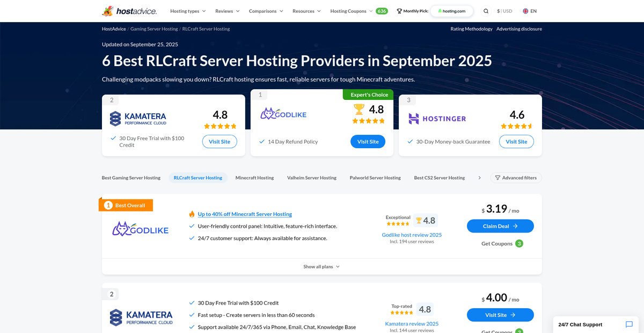644x333 pixels.
Task: Click the Godlike logo in Expert's Choice card
Action: 283,114
